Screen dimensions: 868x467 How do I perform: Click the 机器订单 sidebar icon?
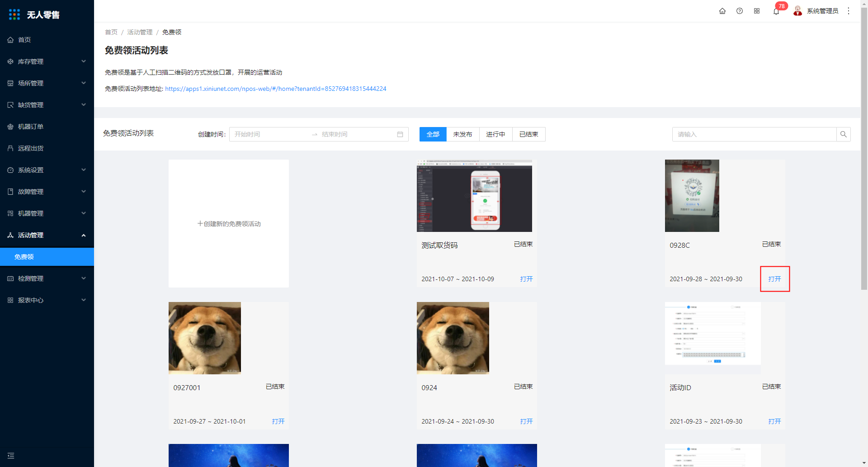pos(10,127)
